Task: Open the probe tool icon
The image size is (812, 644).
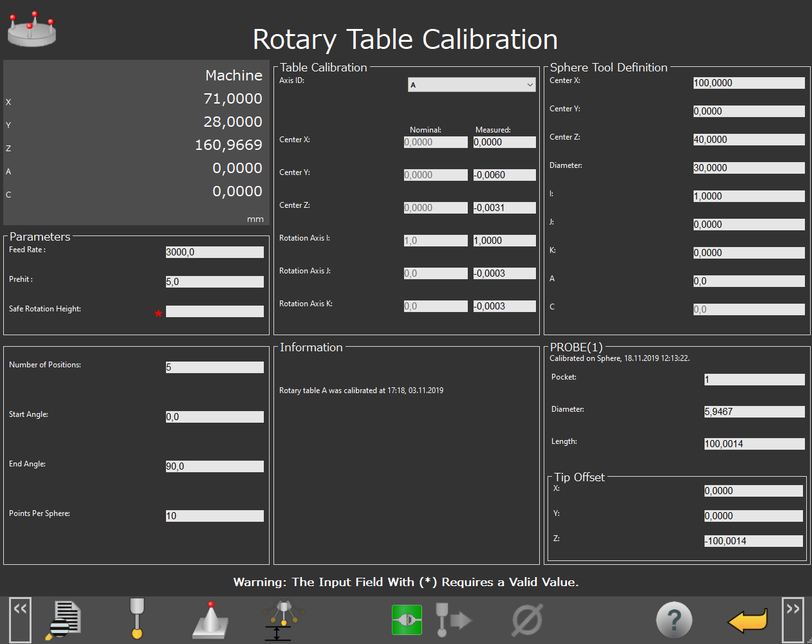Action: [136, 618]
